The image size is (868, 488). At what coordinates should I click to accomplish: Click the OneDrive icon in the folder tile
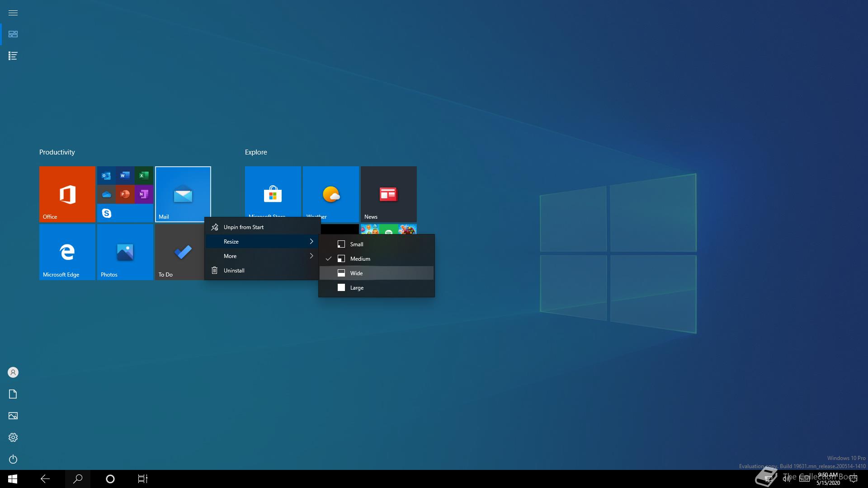pyautogui.click(x=107, y=194)
